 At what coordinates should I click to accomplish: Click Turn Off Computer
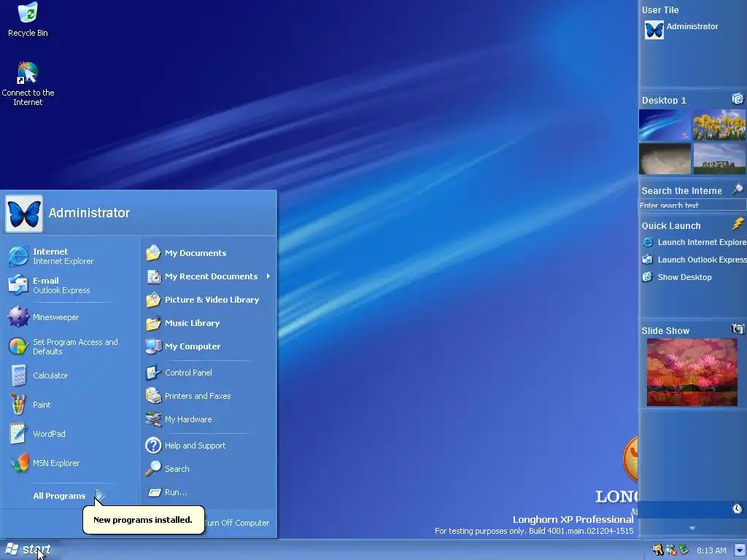coord(237,523)
